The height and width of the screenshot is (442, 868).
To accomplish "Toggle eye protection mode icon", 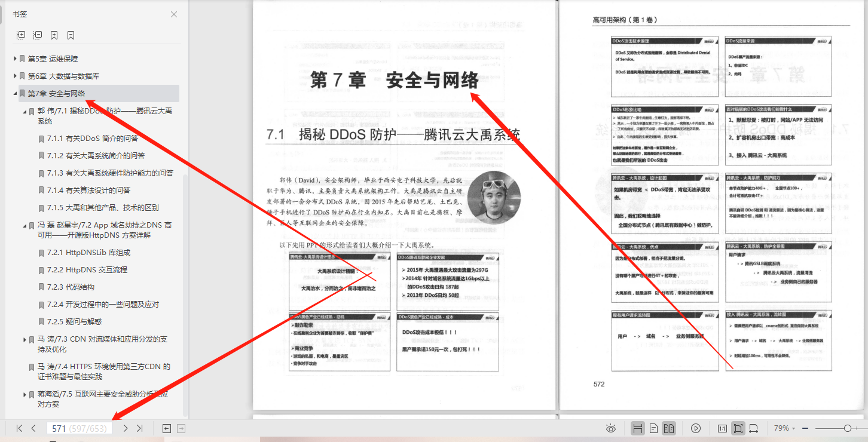I will coord(610,428).
